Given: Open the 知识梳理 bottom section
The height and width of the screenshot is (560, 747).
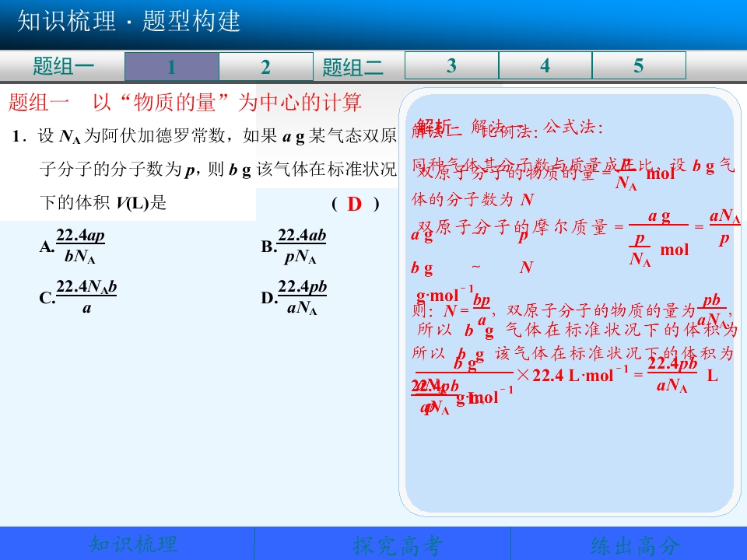Looking at the screenshot, I should click(x=133, y=544).
